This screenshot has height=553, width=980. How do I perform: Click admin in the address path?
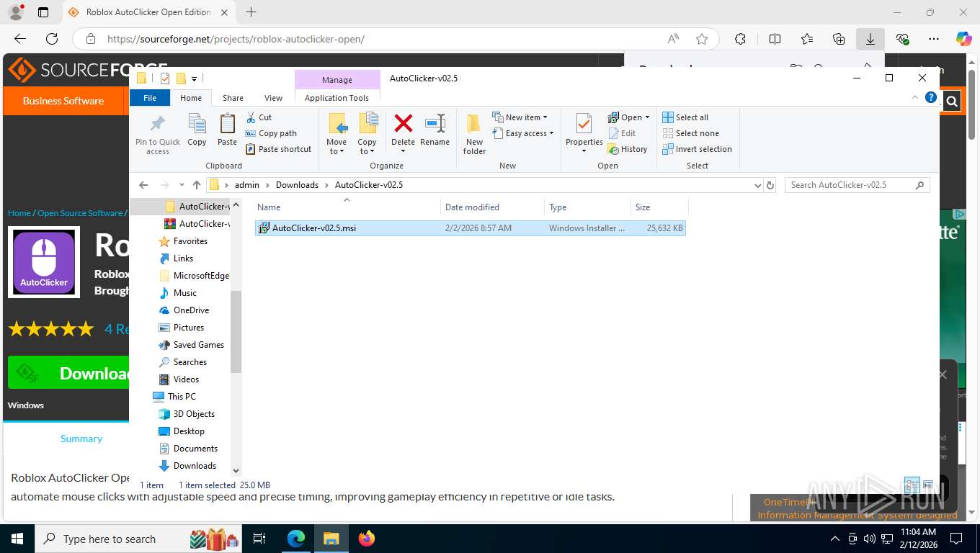coord(246,185)
